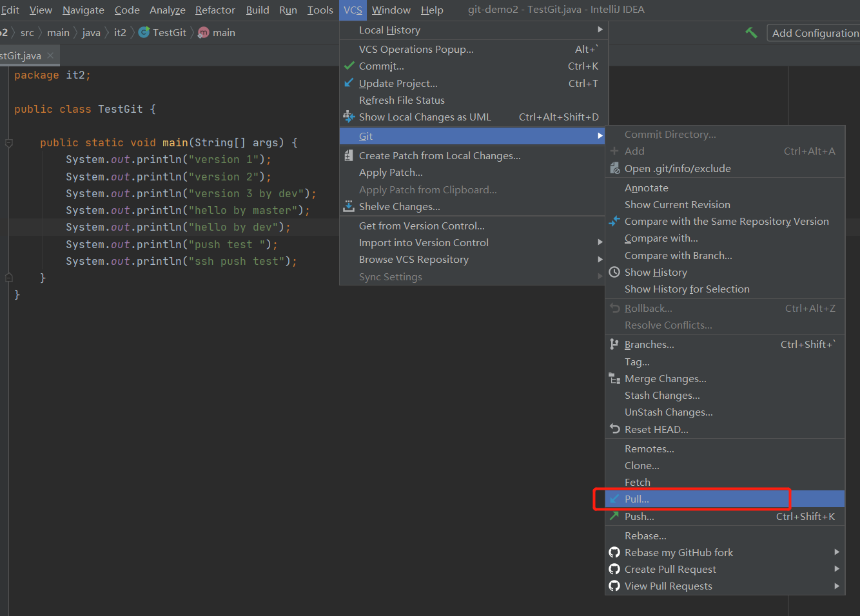Open the Help menu
The width and height of the screenshot is (860, 616).
click(432, 10)
